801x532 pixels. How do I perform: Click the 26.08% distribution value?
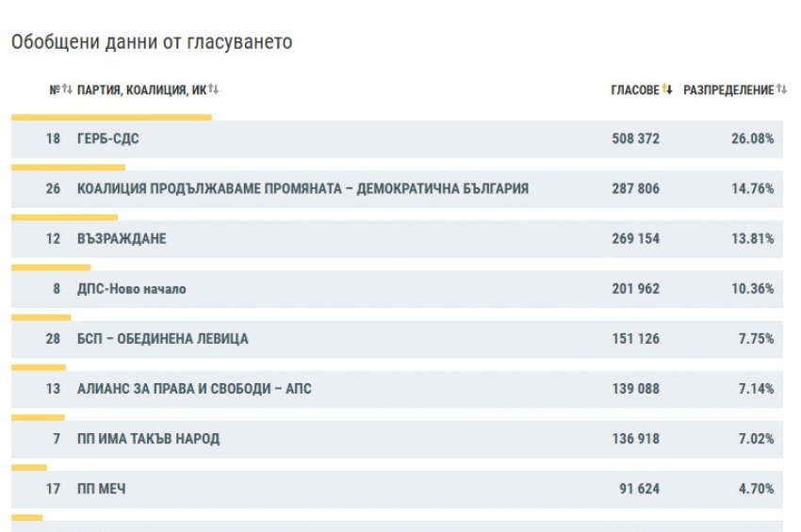752,138
